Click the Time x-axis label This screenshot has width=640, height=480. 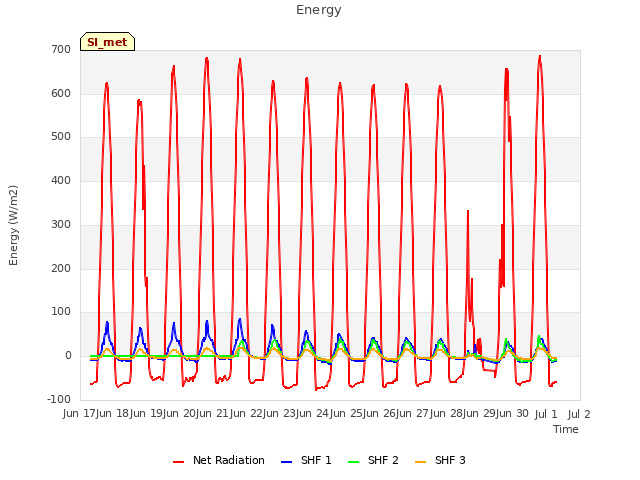(x=566, y=429)
